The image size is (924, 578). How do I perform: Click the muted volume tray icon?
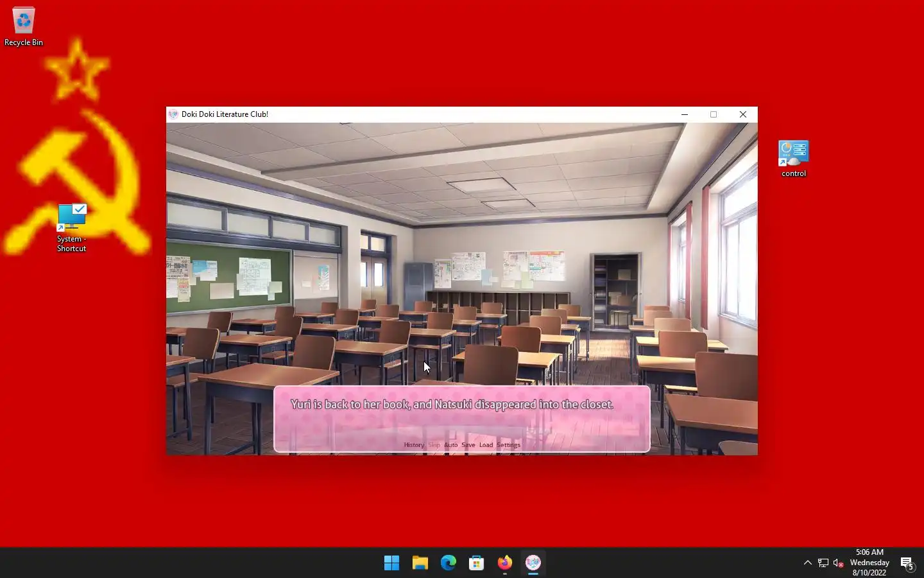click(838, 563)
